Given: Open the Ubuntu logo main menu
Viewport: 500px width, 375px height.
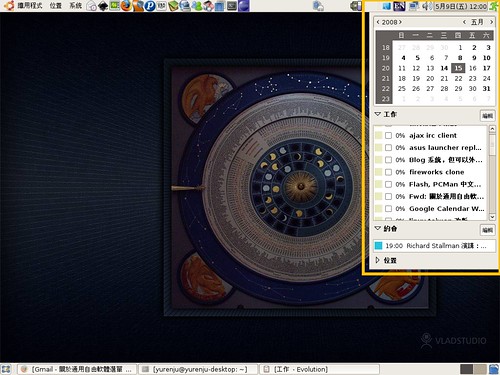Looking at the screenshot, I should click(x=8, y=6).
